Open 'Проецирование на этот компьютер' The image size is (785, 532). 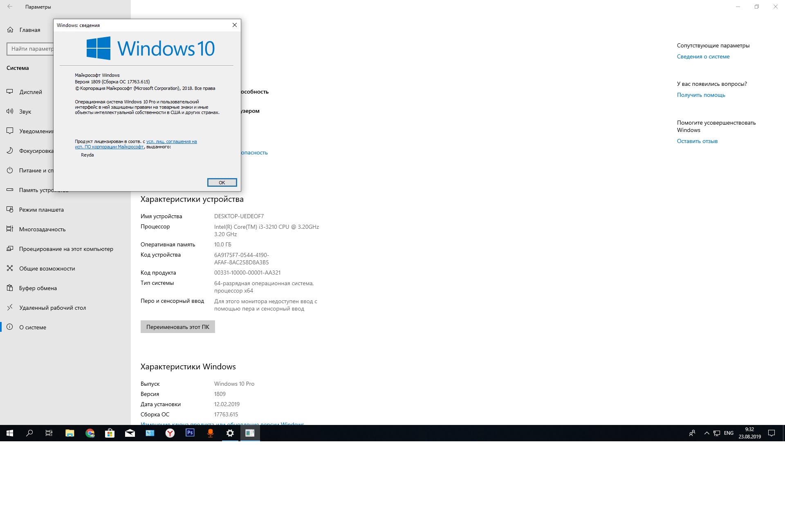65,249
